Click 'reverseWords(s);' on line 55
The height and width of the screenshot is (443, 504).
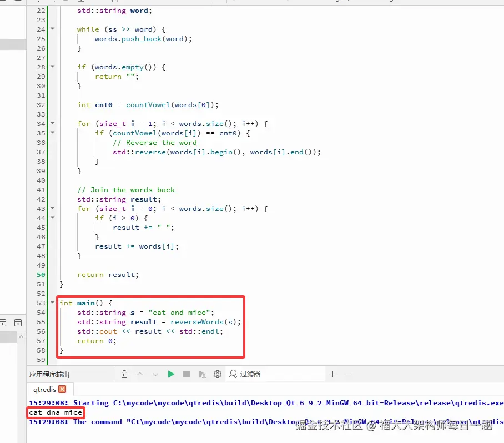205,322
